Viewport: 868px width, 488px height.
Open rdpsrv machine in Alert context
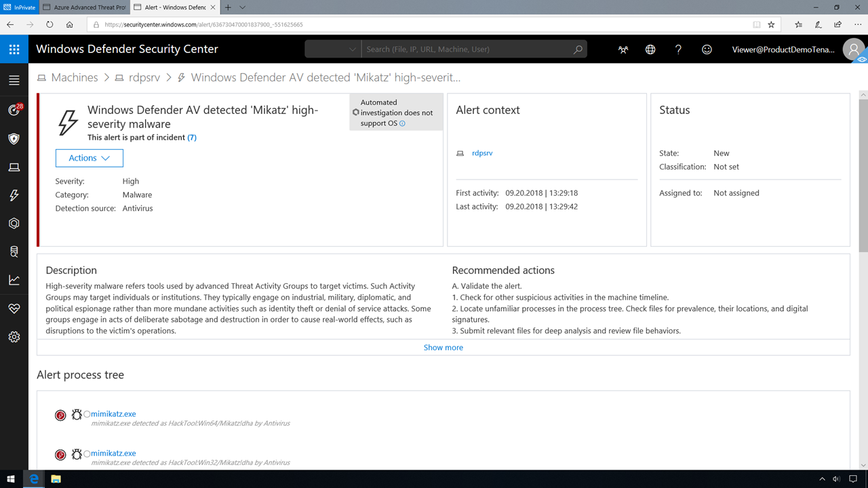point(482,153)
